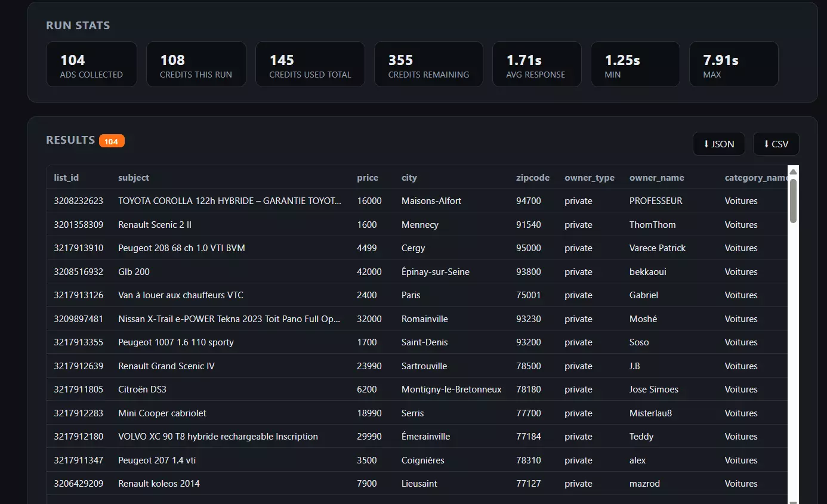Select list ID 3208232623
The image size is (827, 504).
pos(78,201)
